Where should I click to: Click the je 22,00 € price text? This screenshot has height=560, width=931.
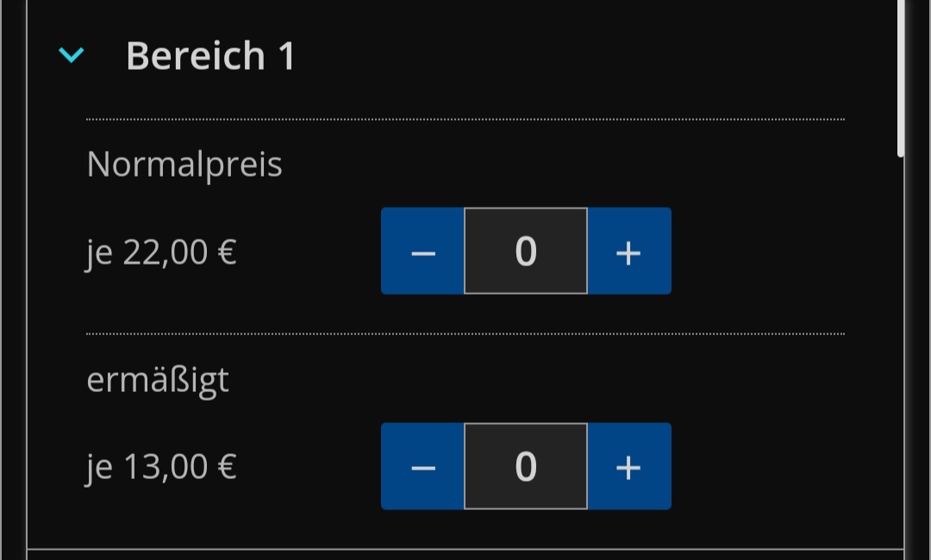pyautogui.click(x=161, y=252)
